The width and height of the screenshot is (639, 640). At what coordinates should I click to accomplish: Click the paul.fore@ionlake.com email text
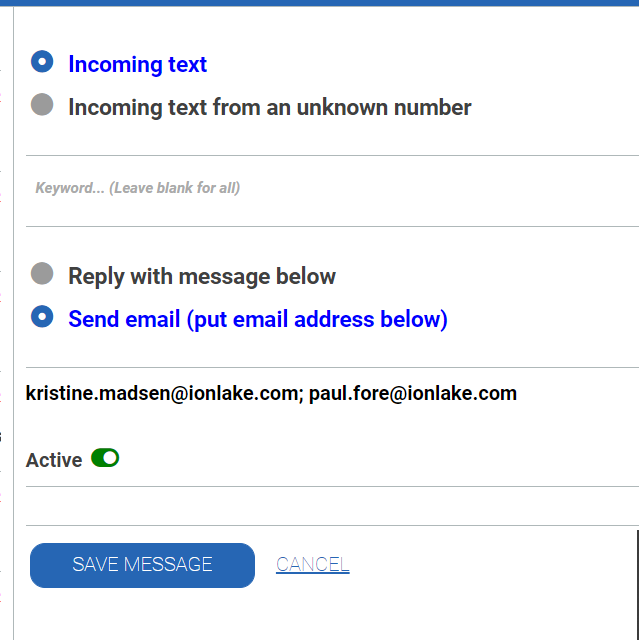pyautogui.click(x=412, y=394)
